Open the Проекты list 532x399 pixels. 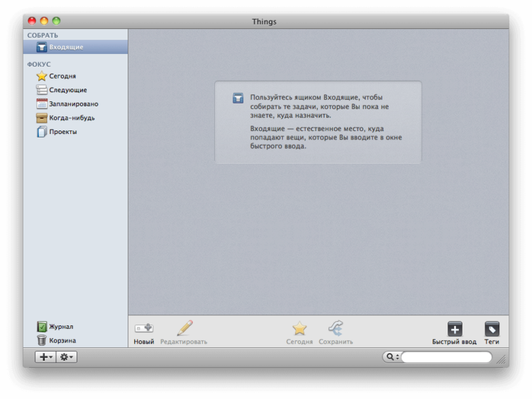pyautogui.click(x=75, y=132)
